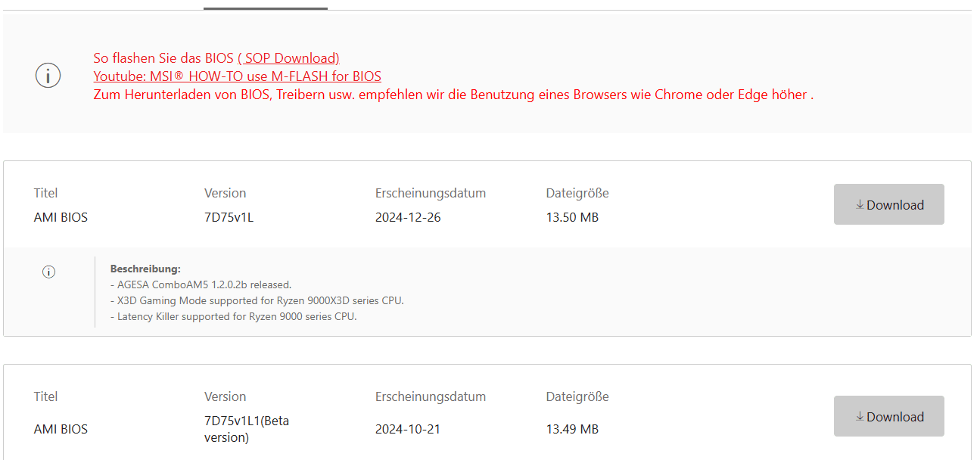The image size is (980, 460).
Task: Click AMI BIOS title of the 13.50 MB entry
Action: tap(61, 217)
